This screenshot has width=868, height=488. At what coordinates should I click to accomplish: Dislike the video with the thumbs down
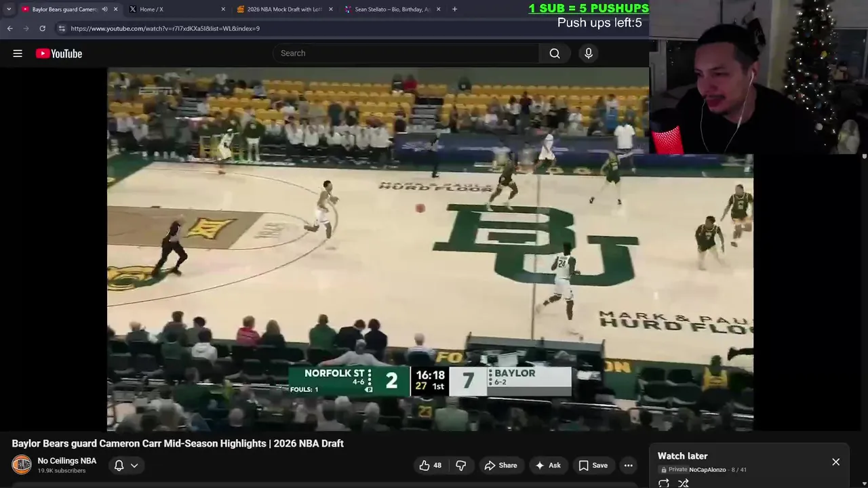point(460,465)
